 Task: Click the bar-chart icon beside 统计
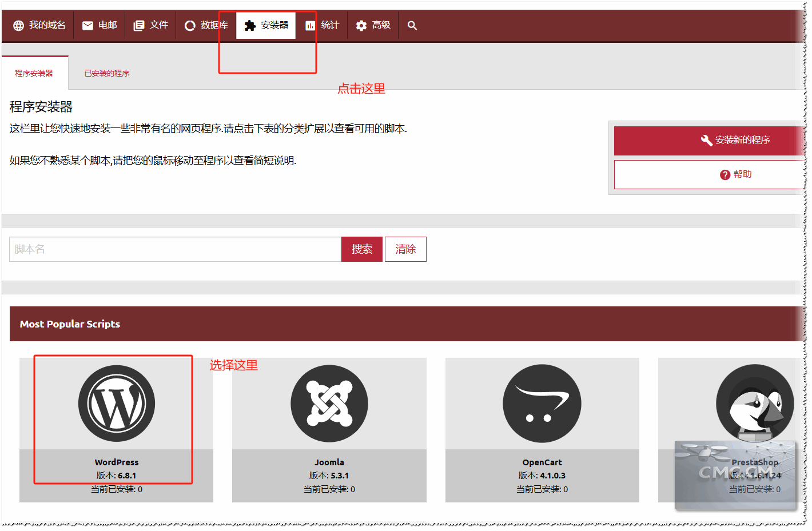[x=310, y=26]
